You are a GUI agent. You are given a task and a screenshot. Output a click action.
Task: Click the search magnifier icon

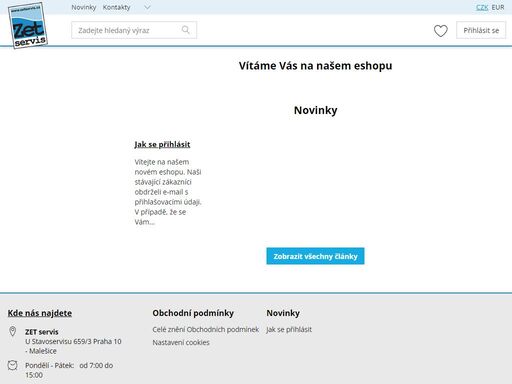point(186,30)
